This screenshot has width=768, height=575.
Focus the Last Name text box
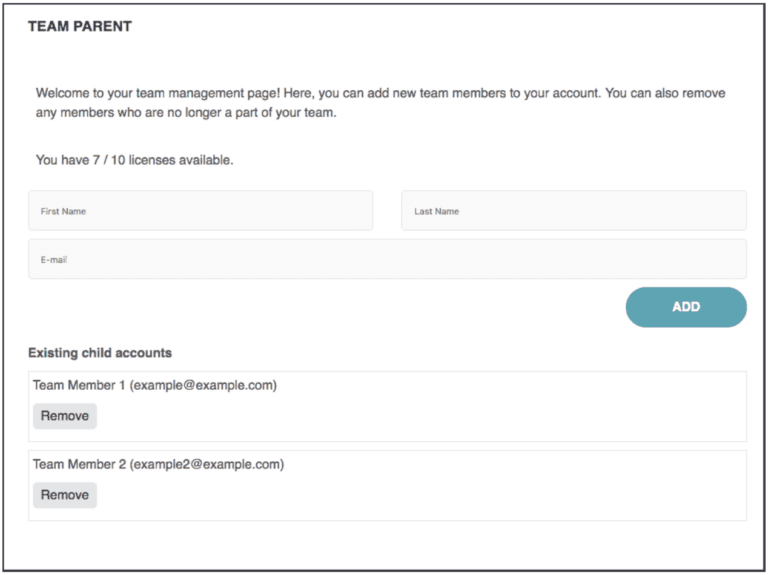(x=573, y=211)
